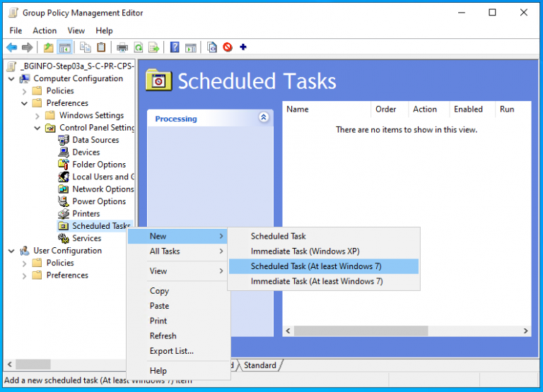Expand Policies under User Configuration
Viewport: 543px width, 392px height.
point(24,263)
